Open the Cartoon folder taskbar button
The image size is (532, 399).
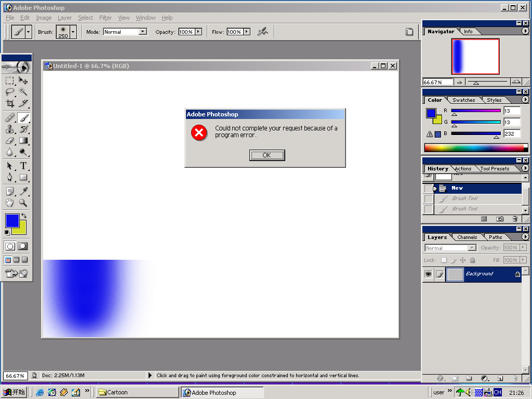click(x=137, y=392)
